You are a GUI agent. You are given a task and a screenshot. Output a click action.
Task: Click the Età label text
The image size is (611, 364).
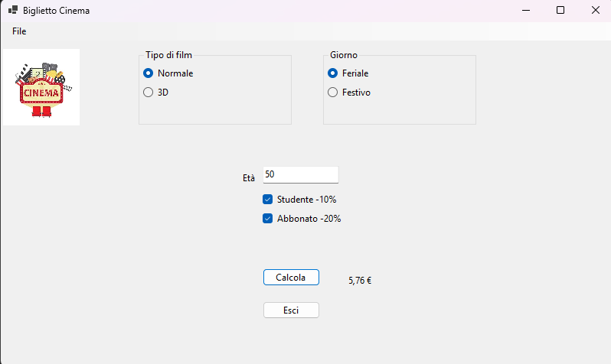(x=249, y=178)
